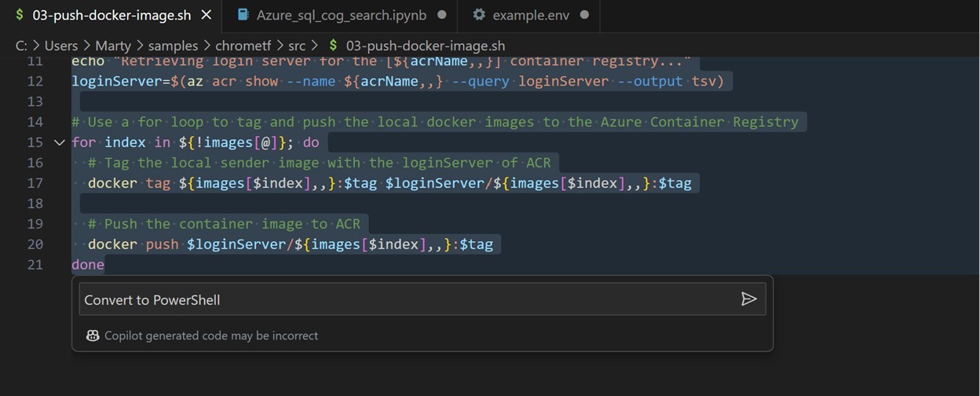Image resolution: width=980 pixels, height=396 pixels.
Task: Click the Copilot icon beside the disclaimer
Action: tap(93, 335)
